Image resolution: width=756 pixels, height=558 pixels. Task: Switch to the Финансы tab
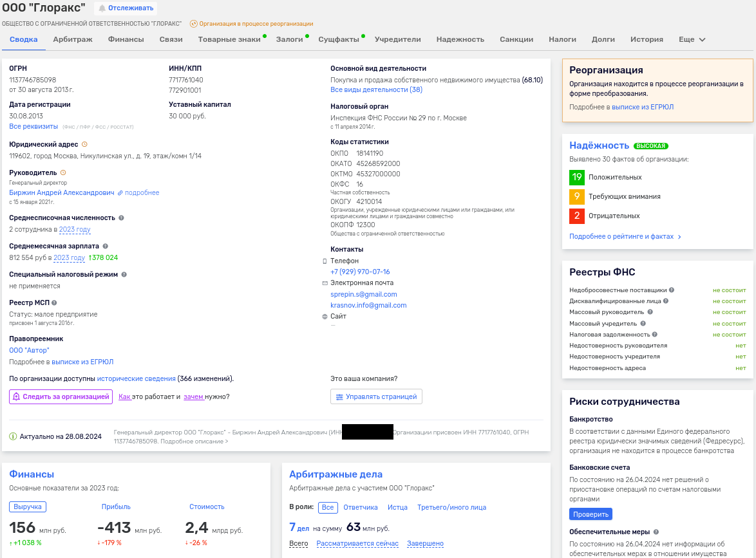coord(126,39)
